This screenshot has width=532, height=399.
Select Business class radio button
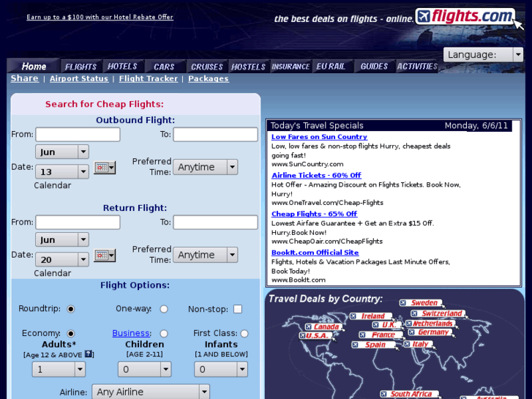164,333
